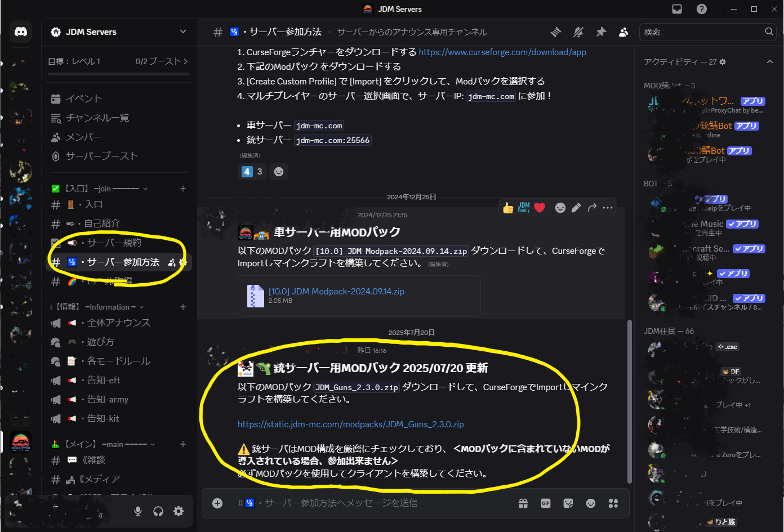The height and width of the screenshot is (532, 784).
Task: Toggle headphone deafen in user panel
Action: (x=158, y=511)
